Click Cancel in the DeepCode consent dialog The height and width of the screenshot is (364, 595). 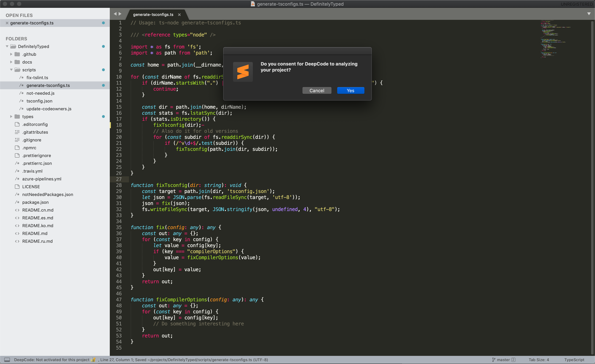click(317, 90)
